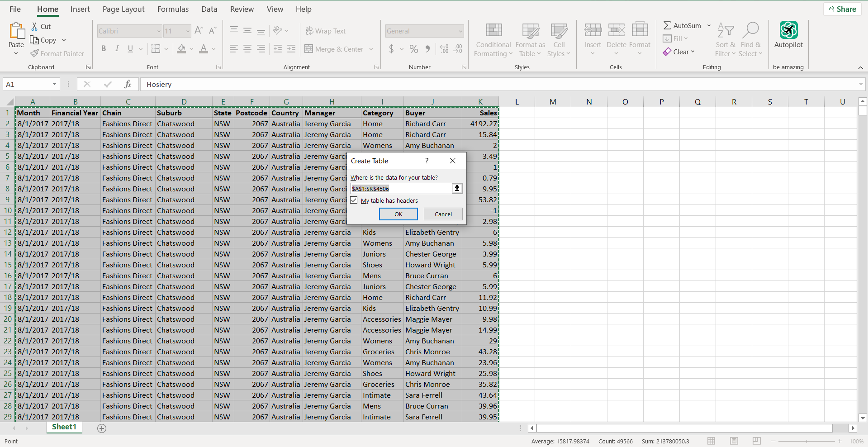Click the zoom slider in status bar
This screenshot has height=447, width=868.
(x=806, y=441)
